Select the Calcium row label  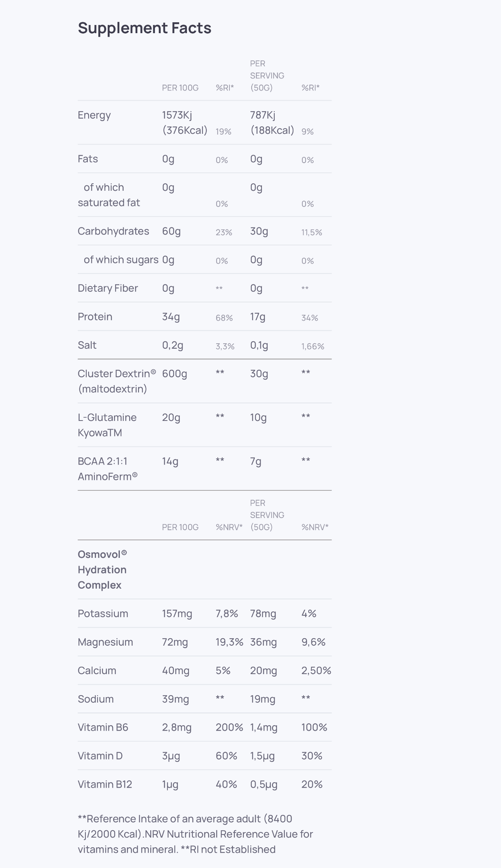[x=97, y=671]
